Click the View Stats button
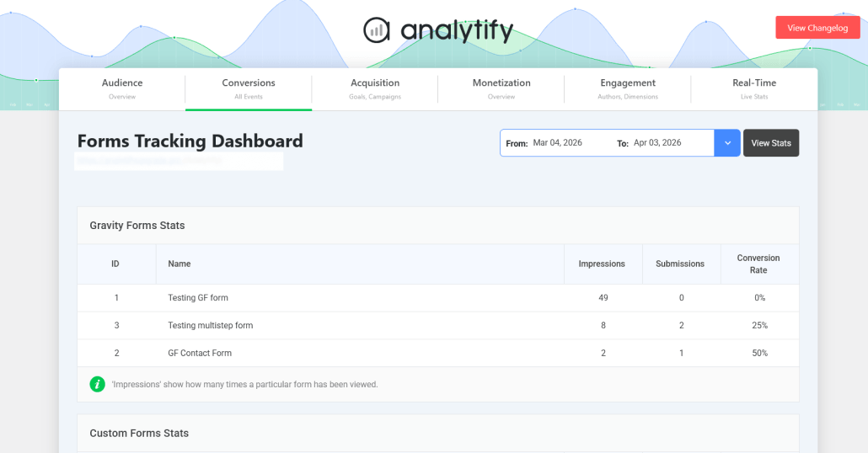This screenshot has height=453, width=868. click(x=771, y=143)
